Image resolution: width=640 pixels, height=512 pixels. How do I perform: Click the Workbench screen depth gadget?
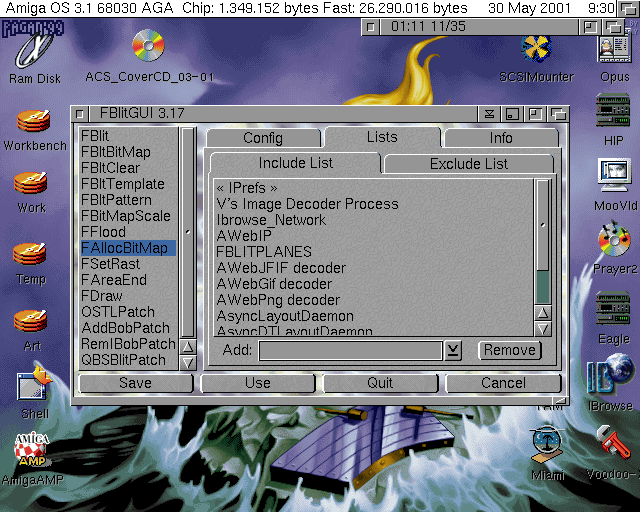[x=629, y=8]
